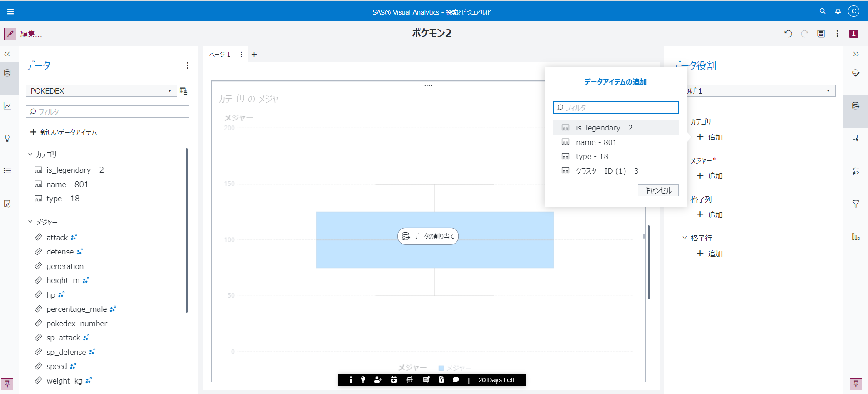Select ページ 1 tab
Viewport: 868px width, 394px height.
[220, 55]
